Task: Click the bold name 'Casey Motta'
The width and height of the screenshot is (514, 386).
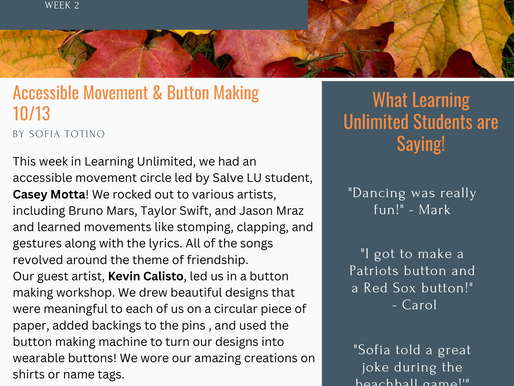Action: coord(49,194)
